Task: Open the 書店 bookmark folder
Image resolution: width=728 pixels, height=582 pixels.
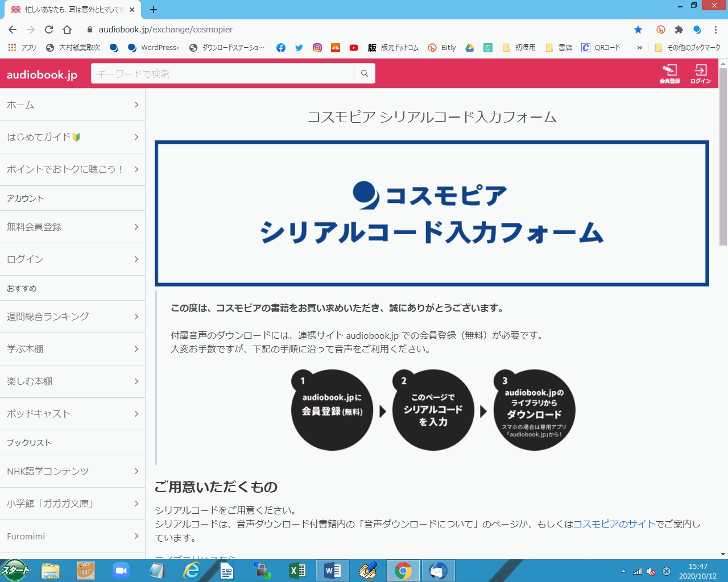Action: [559, 48]
